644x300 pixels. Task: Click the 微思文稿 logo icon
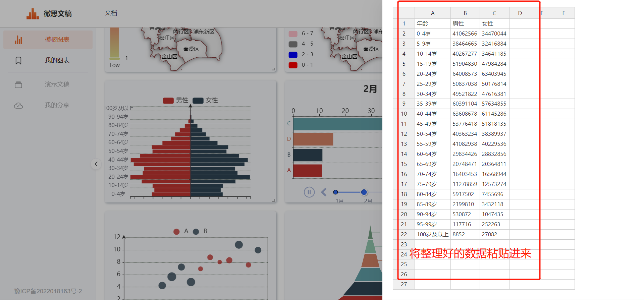[x=33, y=14]
